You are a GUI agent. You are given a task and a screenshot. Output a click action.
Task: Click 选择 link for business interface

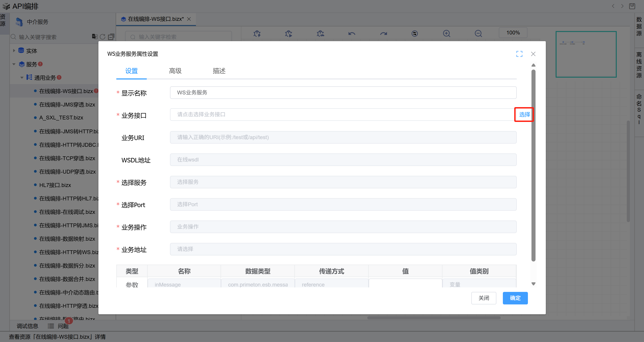click(524, 115)
